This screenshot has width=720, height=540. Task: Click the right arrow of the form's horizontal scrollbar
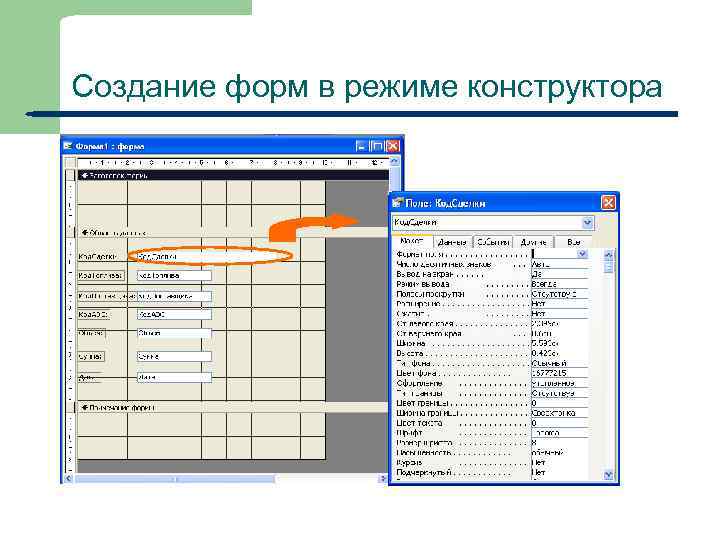[x=382, y=478]
